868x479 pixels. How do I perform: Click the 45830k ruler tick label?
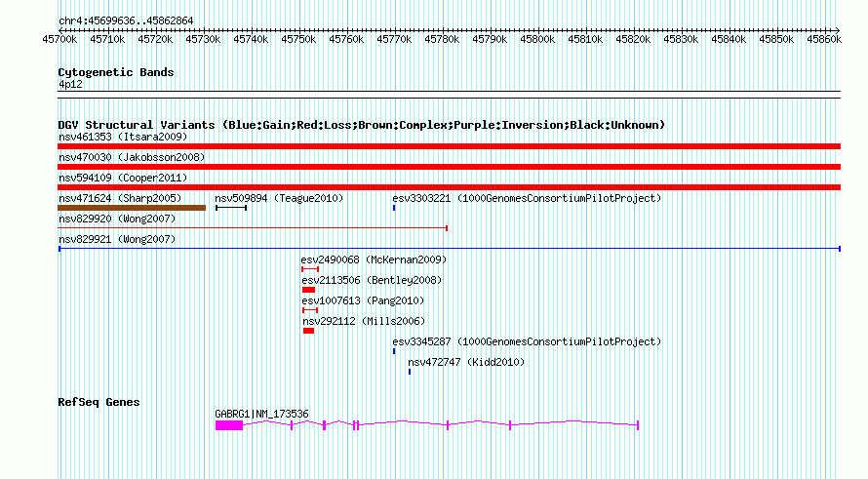(681, 39)
